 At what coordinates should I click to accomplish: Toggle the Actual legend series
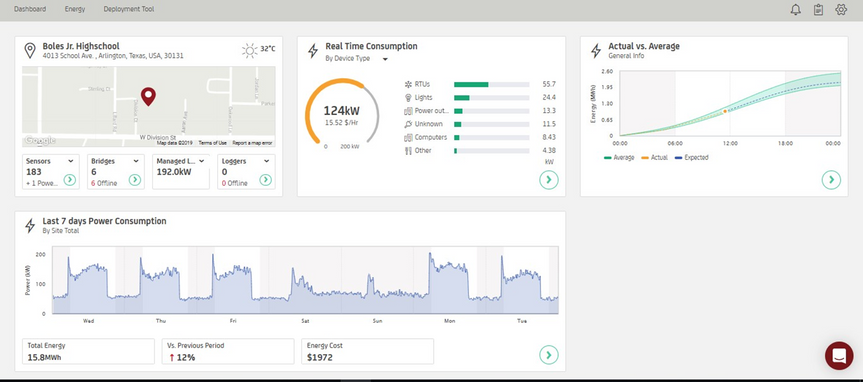(x=655, y=157)
